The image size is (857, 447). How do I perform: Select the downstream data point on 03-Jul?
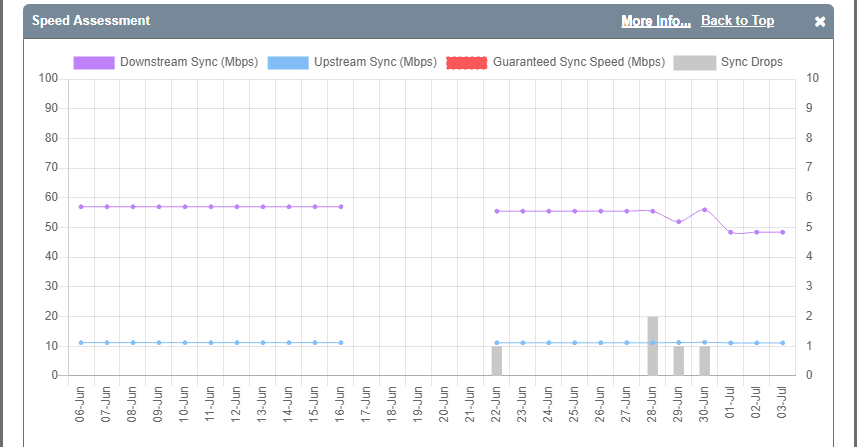[783, 232]
